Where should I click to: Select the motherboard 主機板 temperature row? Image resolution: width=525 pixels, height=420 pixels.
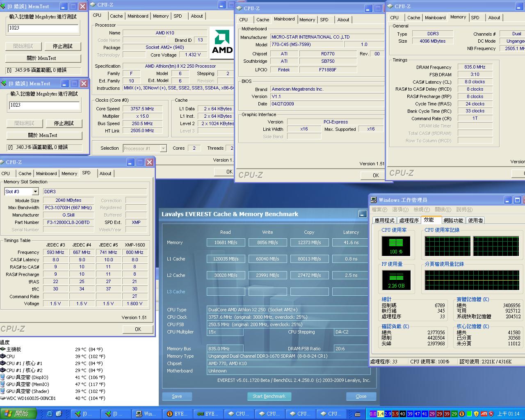coord(52,349)
